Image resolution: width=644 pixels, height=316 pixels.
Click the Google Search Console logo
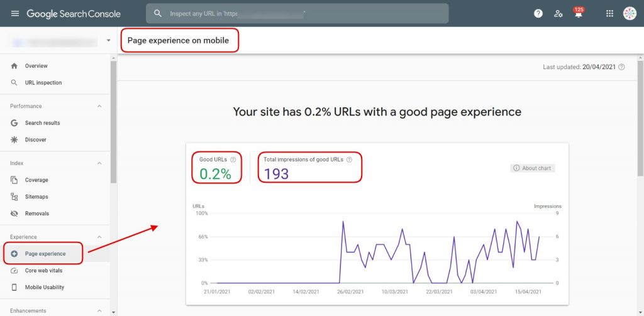74,14
